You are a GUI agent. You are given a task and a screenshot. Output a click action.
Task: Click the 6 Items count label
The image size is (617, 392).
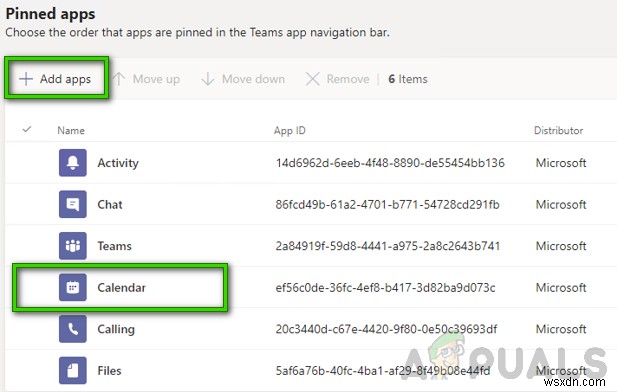(x=408, y=79)
